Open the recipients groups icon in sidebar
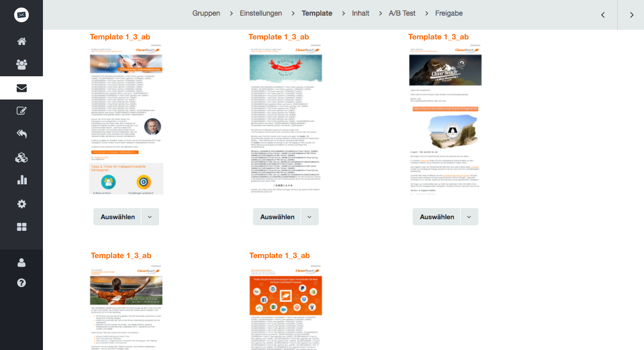Viewport: 644px width, 350px height. click(21, 65)
